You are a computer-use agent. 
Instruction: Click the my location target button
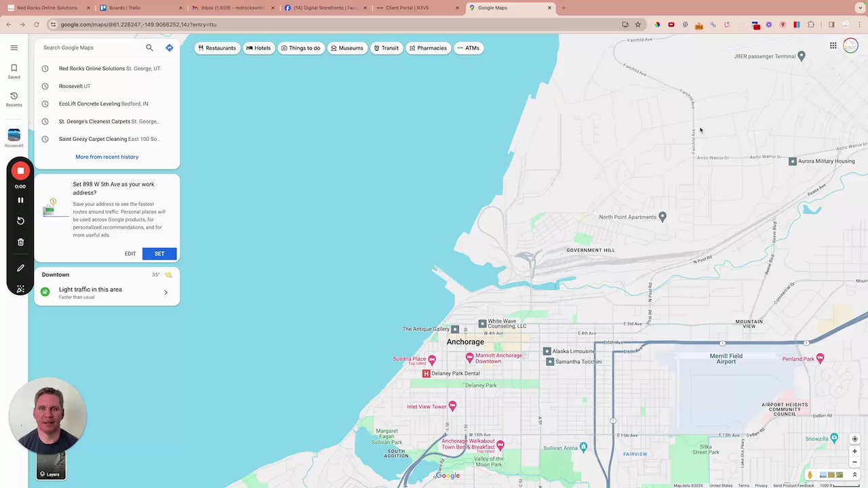pos(854,439)
